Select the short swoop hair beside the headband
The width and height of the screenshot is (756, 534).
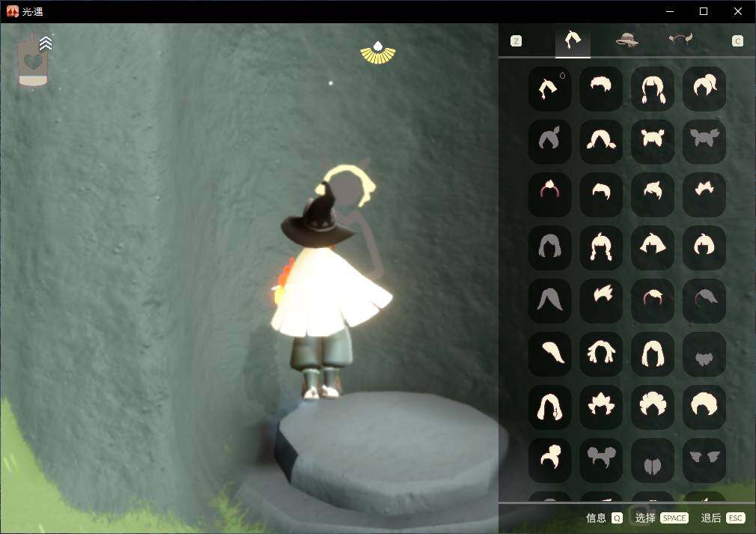click(601, 195)
